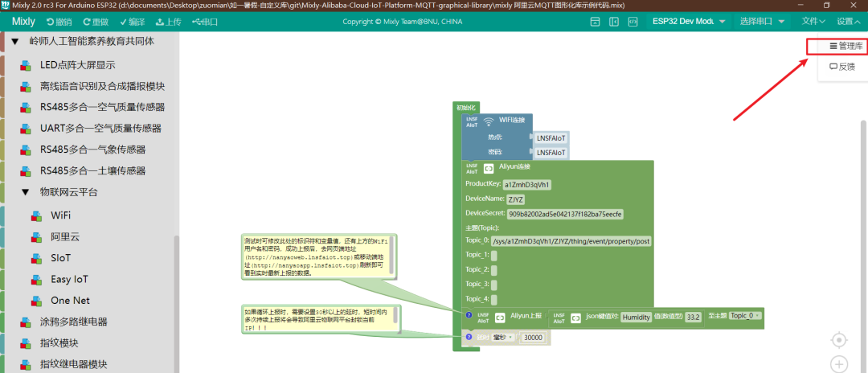
Task: Collapse the 设置 menu
Action: coord(849,22)
